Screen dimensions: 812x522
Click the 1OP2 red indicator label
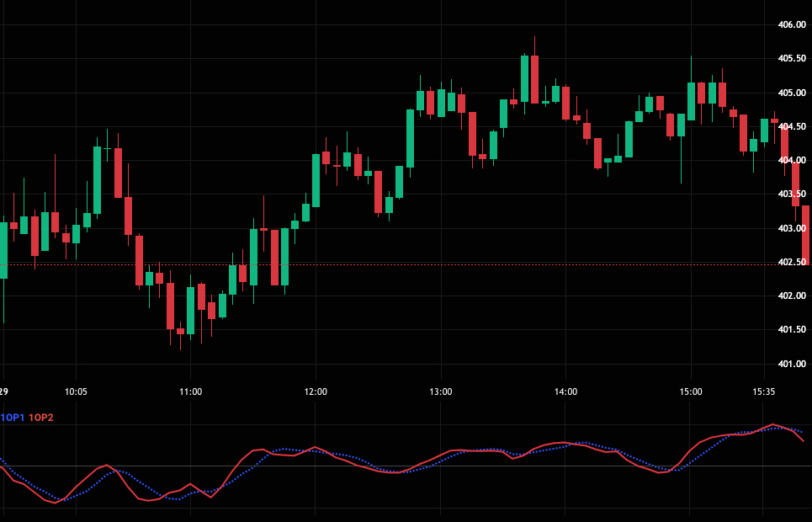click(40, 418)
